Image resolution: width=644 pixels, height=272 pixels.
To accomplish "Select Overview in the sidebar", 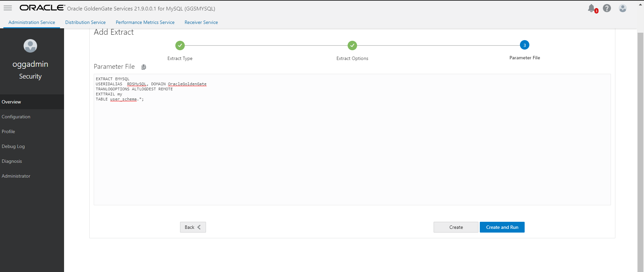I will (x=32, y=102).
